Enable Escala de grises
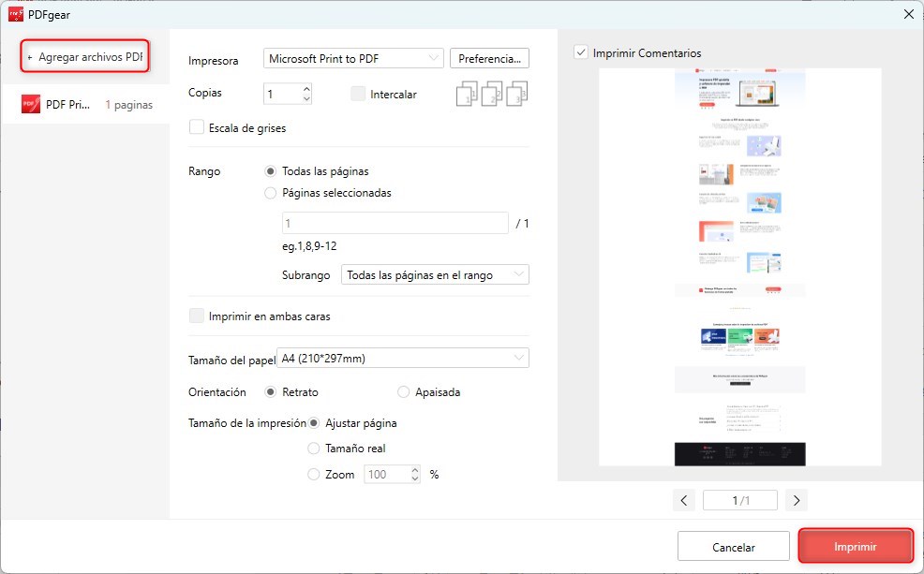Screen dimensions: 924x574 [x=197, y=126]
